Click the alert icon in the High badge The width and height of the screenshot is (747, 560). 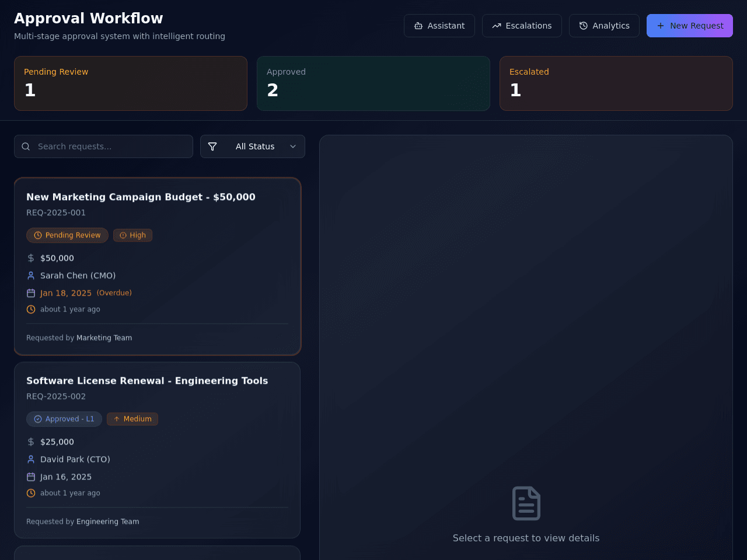pos(123,235)
